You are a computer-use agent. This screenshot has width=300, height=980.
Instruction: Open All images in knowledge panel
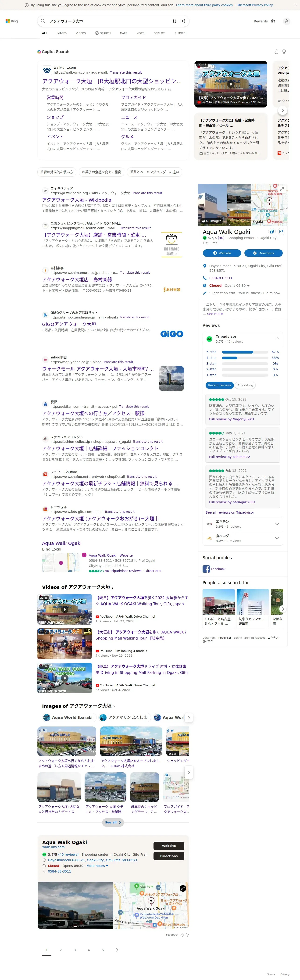(211, 221)
